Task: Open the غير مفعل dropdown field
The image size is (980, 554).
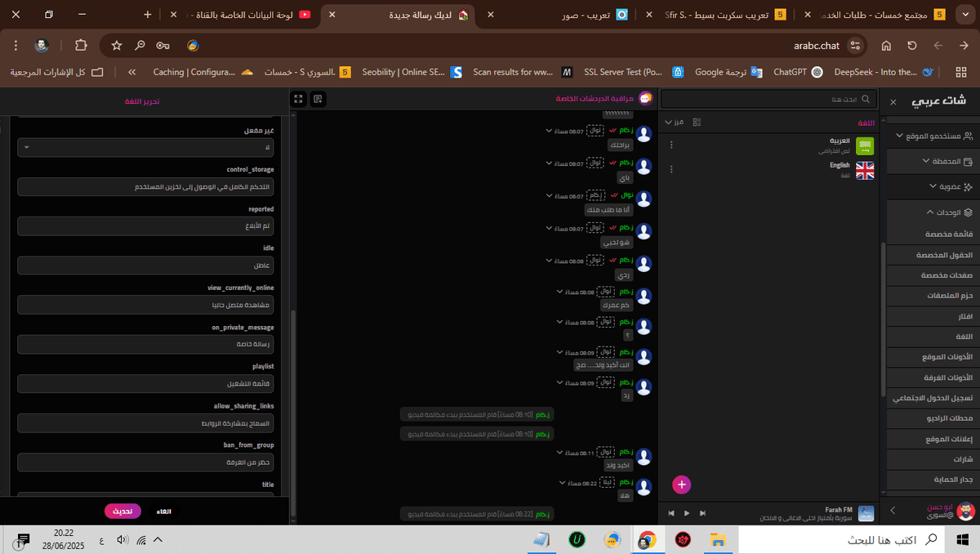Action: coord(145,147)
